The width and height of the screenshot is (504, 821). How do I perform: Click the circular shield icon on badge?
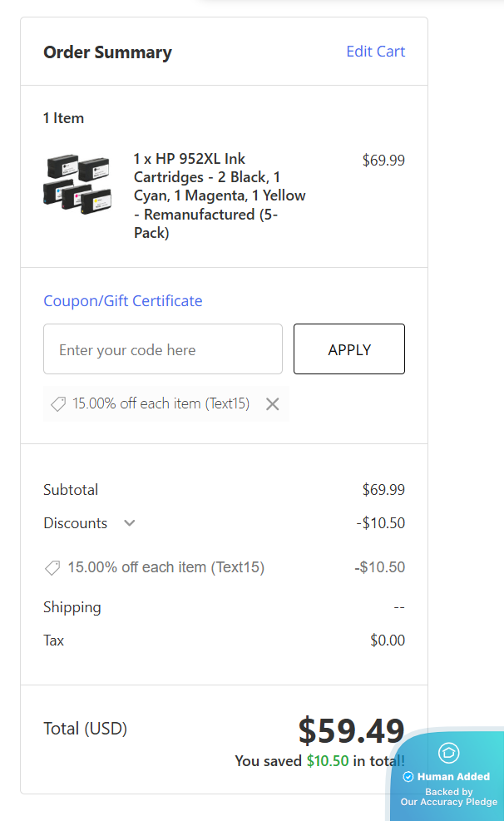tap(449, 753)
